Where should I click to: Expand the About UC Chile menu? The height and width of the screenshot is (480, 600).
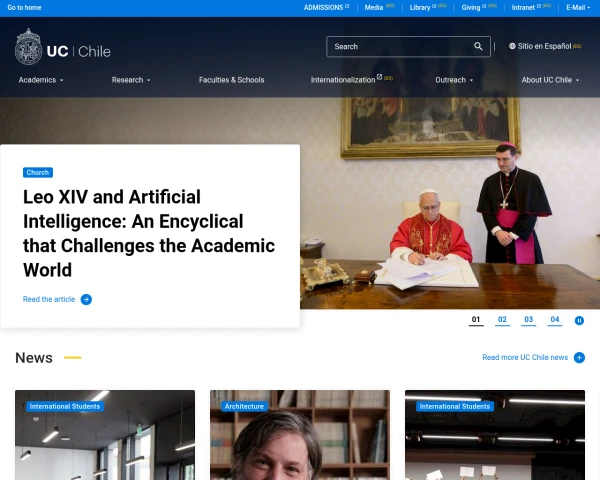(550, 80)
